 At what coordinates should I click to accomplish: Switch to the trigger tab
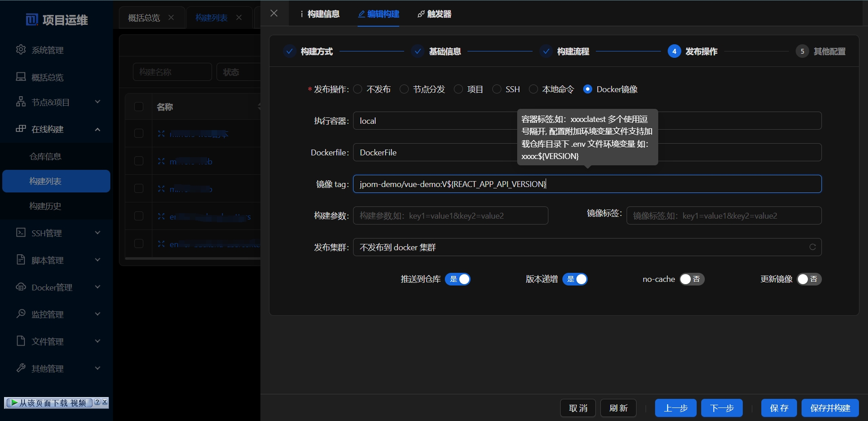click(x=434, y=14)
